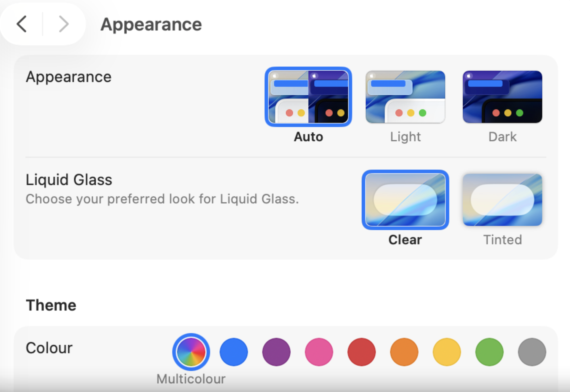Choose the Light appearance thumbnail
The image size is (570, 392).
pyautogui.click(x=405, y=97)
